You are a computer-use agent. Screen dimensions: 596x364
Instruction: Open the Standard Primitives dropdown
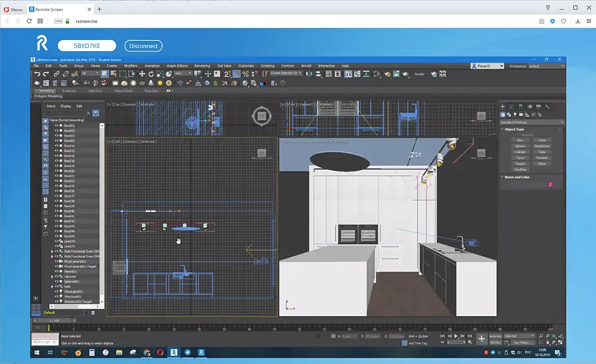pyautogui.click(x=532, y=122)
